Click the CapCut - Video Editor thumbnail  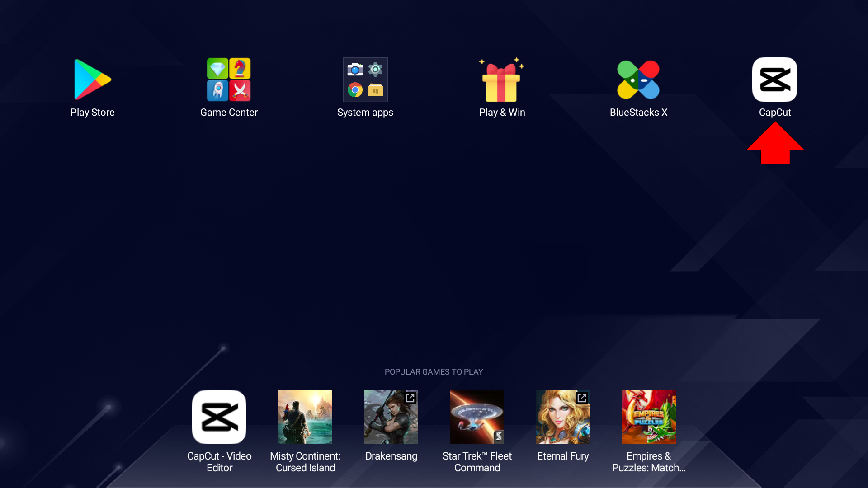click(219, 417)
